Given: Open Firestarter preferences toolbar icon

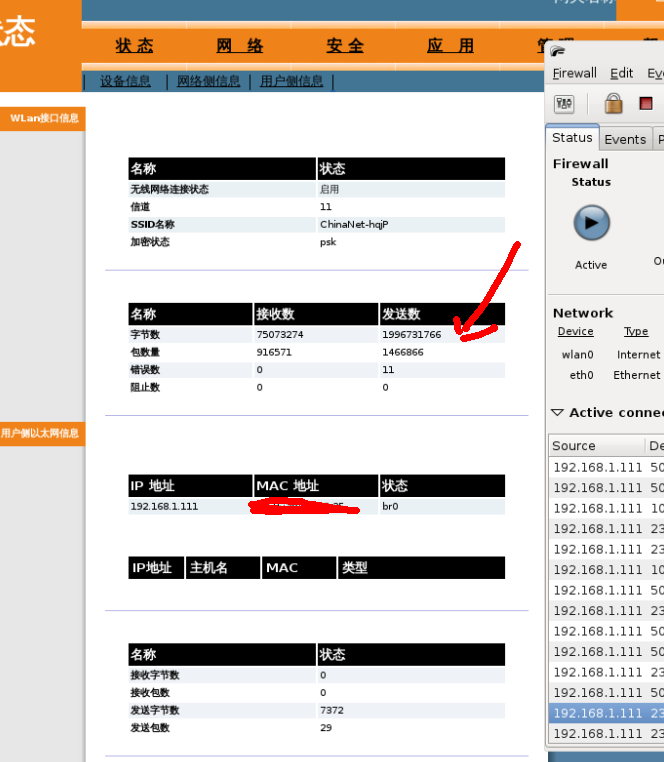Looking at the screenshot, I should click(564, 103).
